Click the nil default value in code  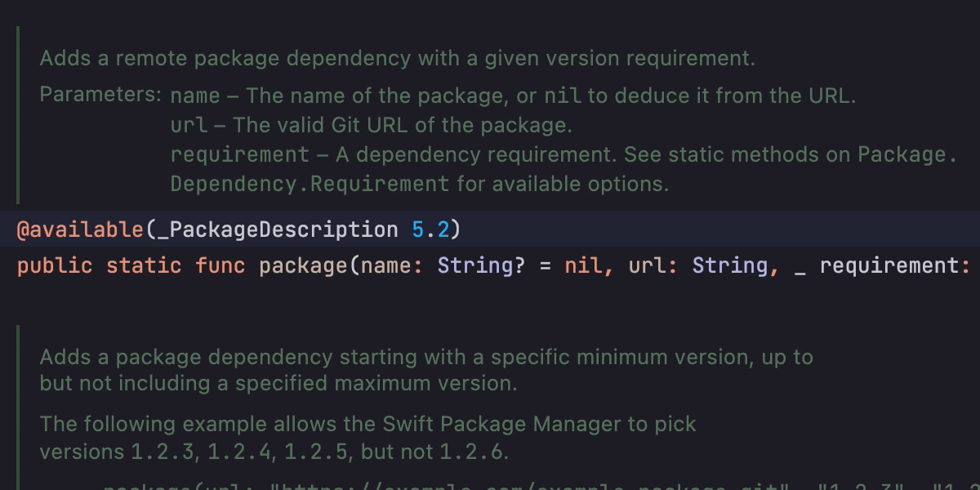(x=583, y=266)
